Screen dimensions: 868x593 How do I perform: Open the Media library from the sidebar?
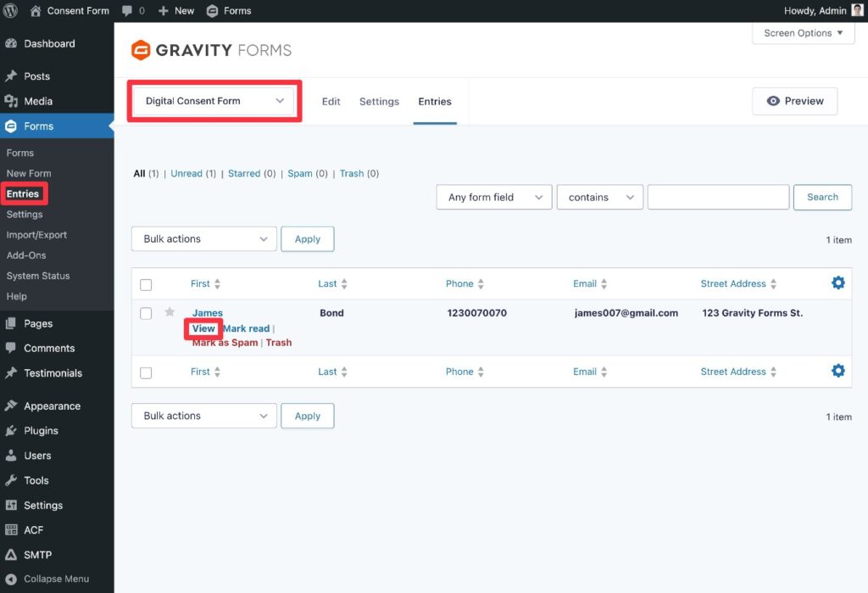point(38,101)
